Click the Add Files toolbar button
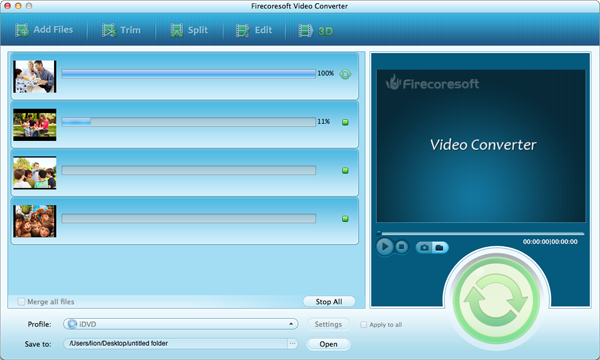This screenshot has height=360, width=600. tap(44, 30)
